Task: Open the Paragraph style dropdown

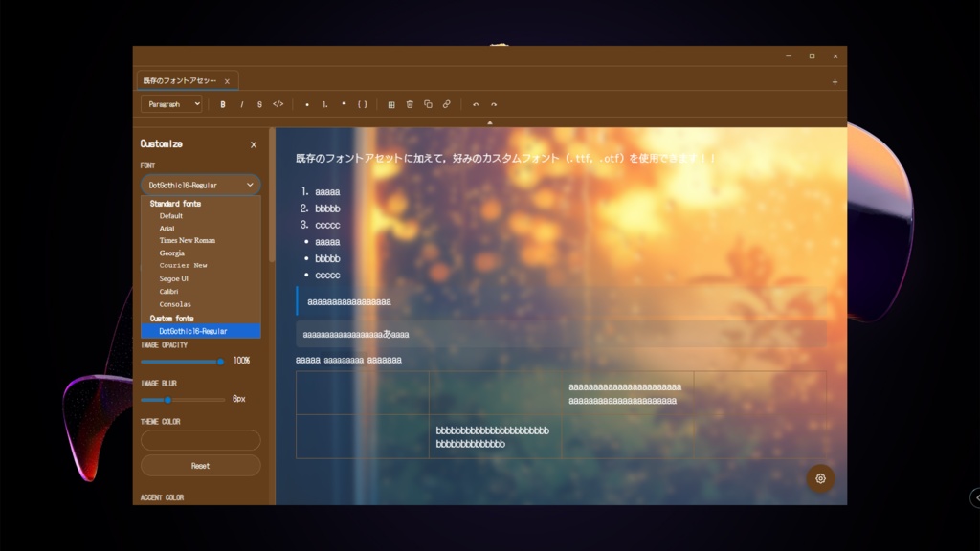Action: (171, 104)
